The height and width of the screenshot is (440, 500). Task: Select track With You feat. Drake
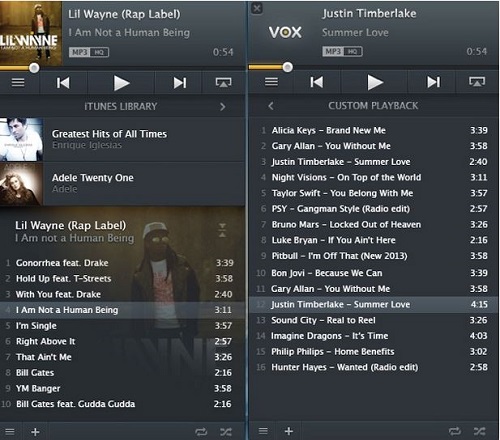click(122, 294)
